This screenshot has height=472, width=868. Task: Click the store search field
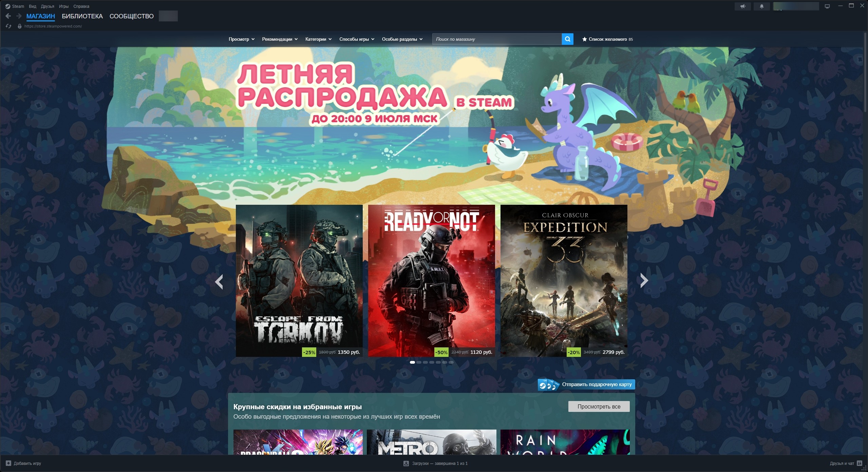coord(497,39)
